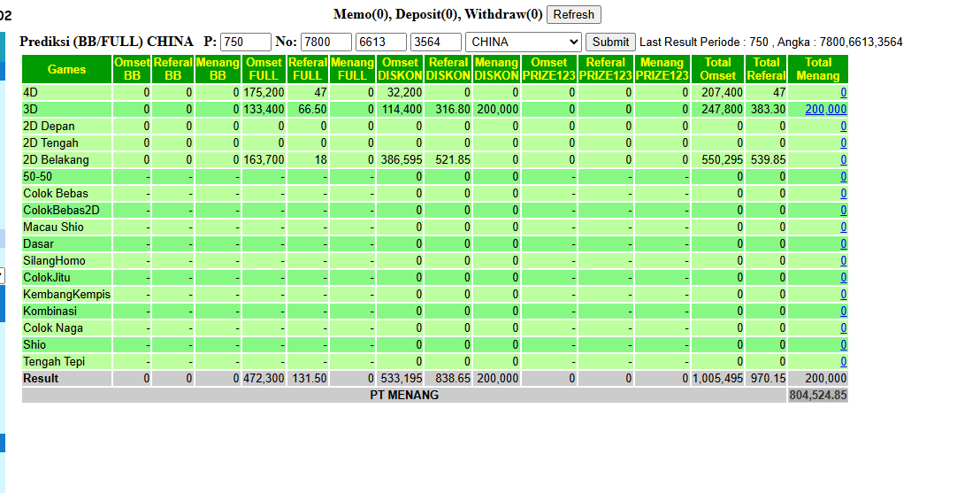Open the 2D Depan Total Menang link

pyautogui.click(x=843, y=127)
